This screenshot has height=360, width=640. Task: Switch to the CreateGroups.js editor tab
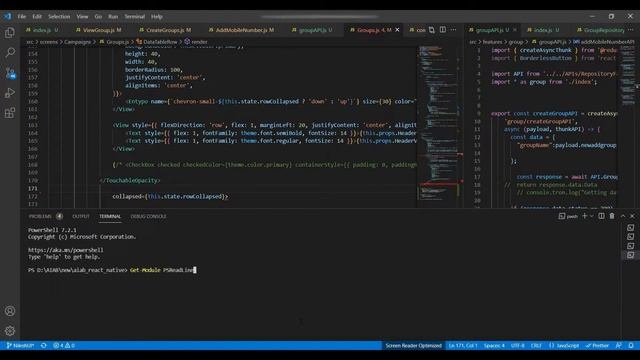tap(165, 30)
